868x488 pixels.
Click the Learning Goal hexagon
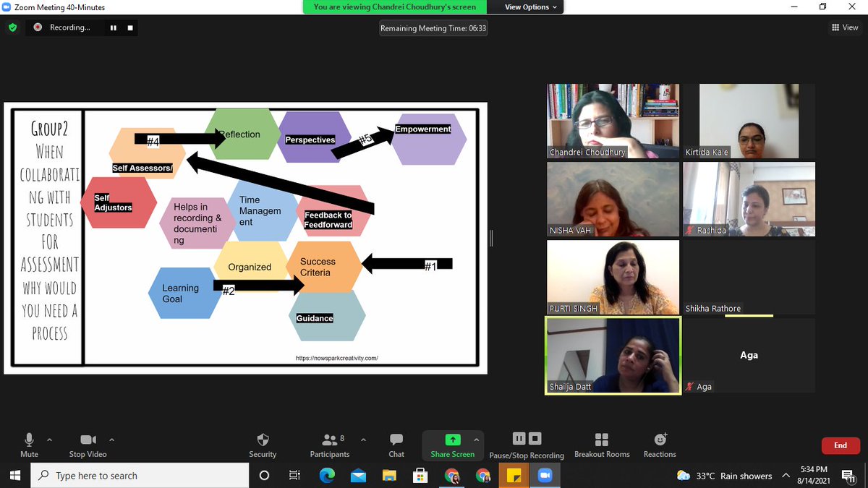click(x=186, y=294)
